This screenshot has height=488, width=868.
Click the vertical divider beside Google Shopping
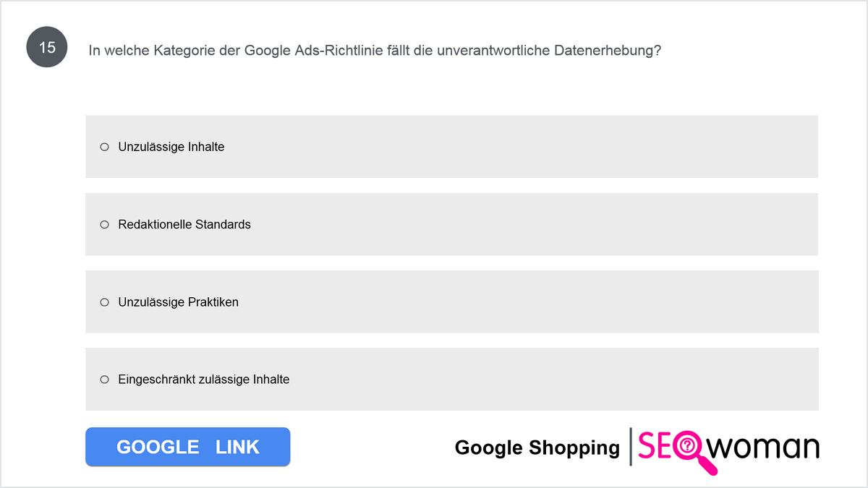(631, 446)
